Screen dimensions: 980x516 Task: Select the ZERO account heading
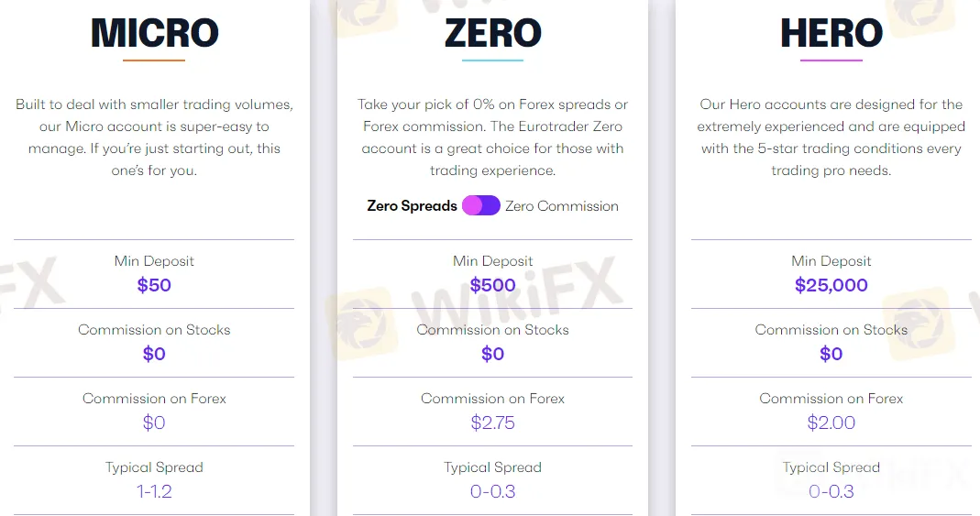point(492,34)
